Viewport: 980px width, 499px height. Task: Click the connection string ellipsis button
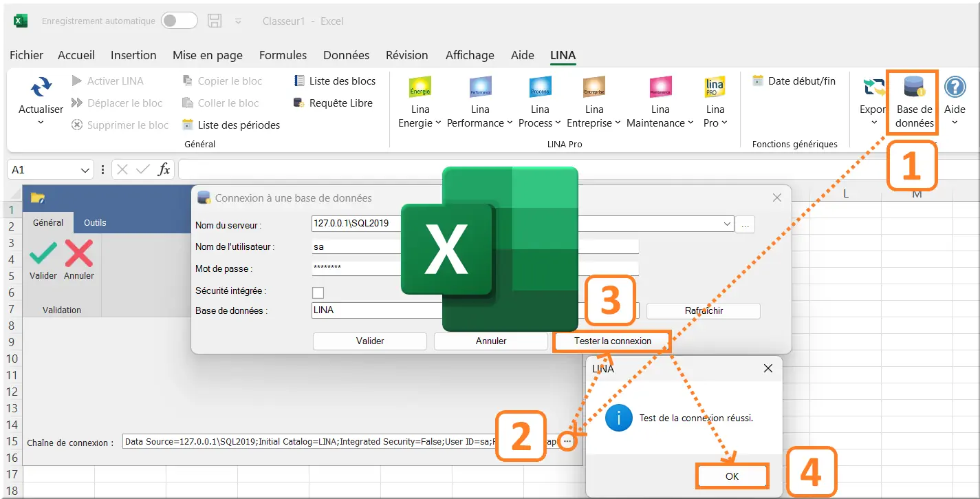(567, 441)
